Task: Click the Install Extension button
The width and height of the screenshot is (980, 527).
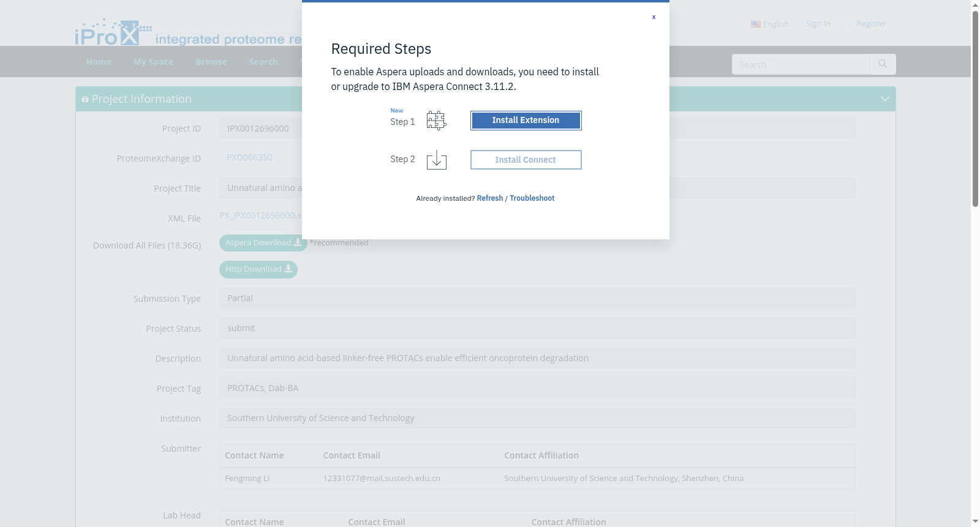Action: pyautogui.click(x=526, y=121)
